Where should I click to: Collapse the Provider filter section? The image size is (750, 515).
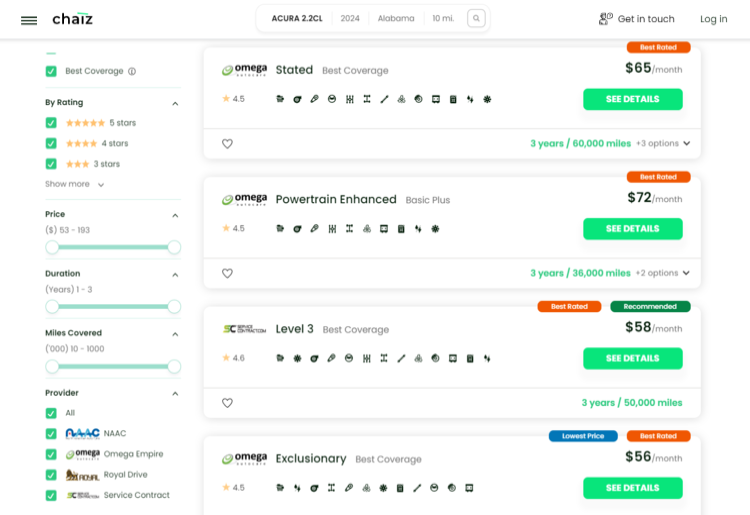pos(175,394)
